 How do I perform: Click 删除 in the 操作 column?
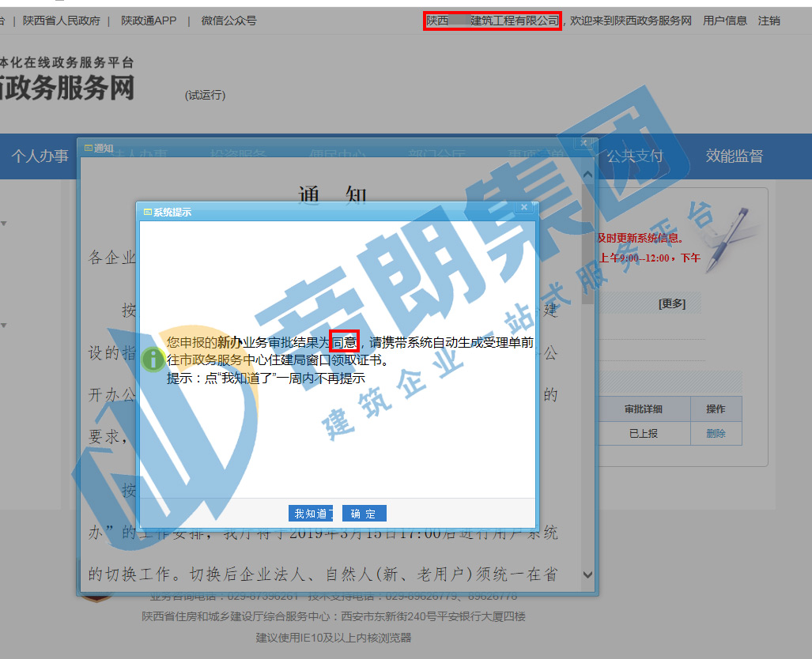point(716,433)
